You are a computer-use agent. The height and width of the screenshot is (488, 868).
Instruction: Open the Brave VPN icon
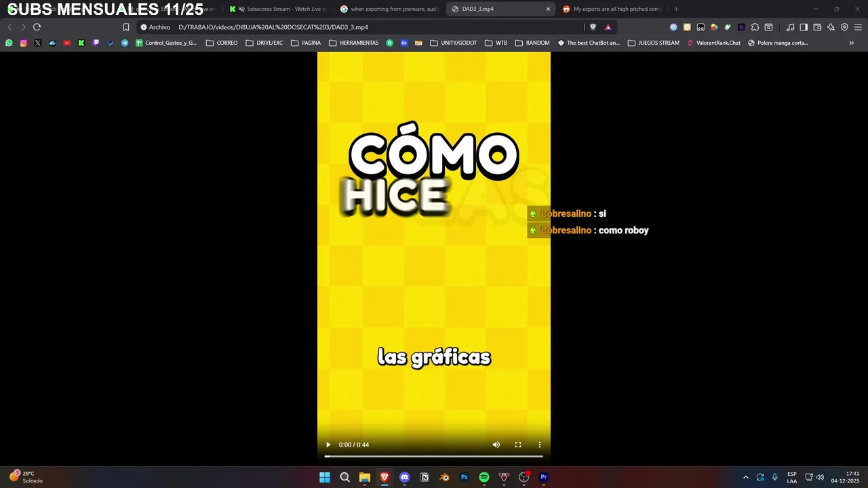click(x=844, y=27)
